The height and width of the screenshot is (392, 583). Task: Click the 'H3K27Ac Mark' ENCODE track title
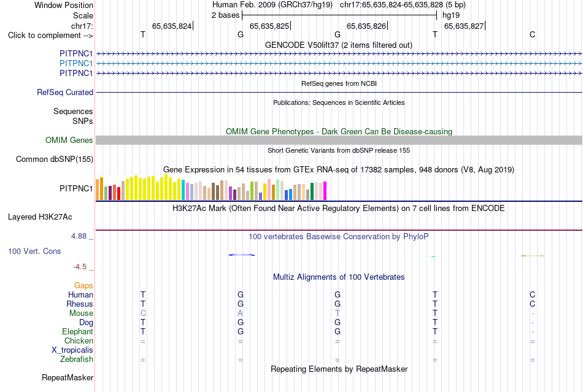[x=338, y=209]
